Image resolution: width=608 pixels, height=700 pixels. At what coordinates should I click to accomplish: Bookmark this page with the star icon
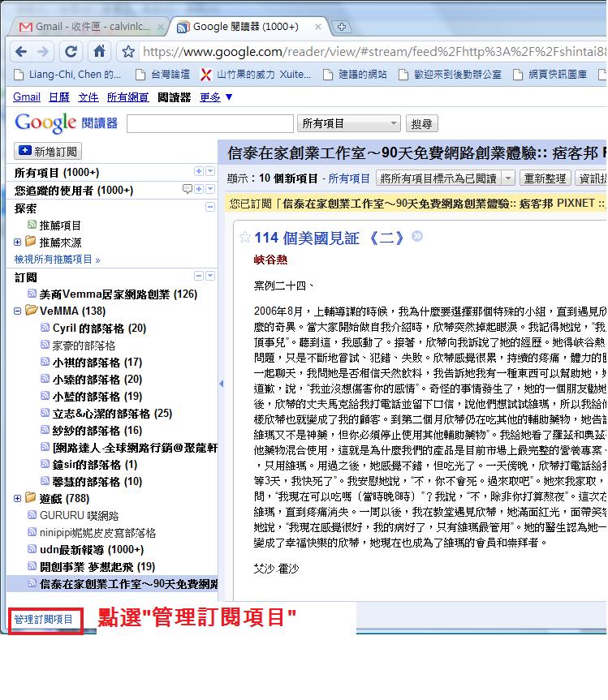[128, 52]
